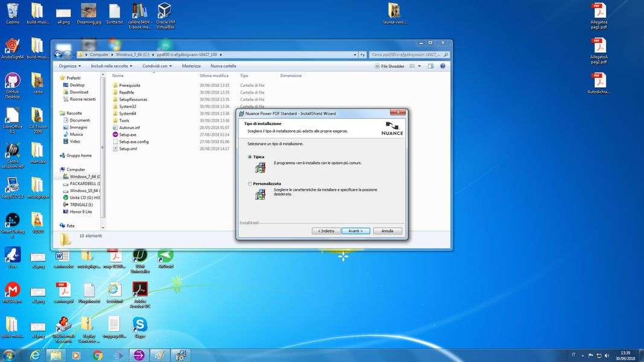Click the GitHub Desktop shortcut icon
The width and height of the screenshot is (644, 362).
tap(12, 81)
